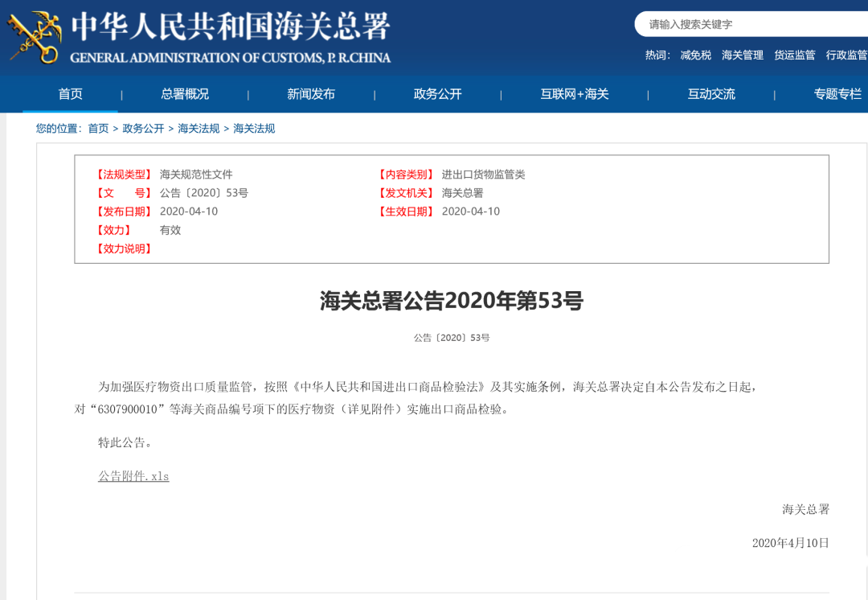Screen dimensions: 868x600
Task: Focus the 请输入搜索关键字 search box
Action: [x=751, y=24]
